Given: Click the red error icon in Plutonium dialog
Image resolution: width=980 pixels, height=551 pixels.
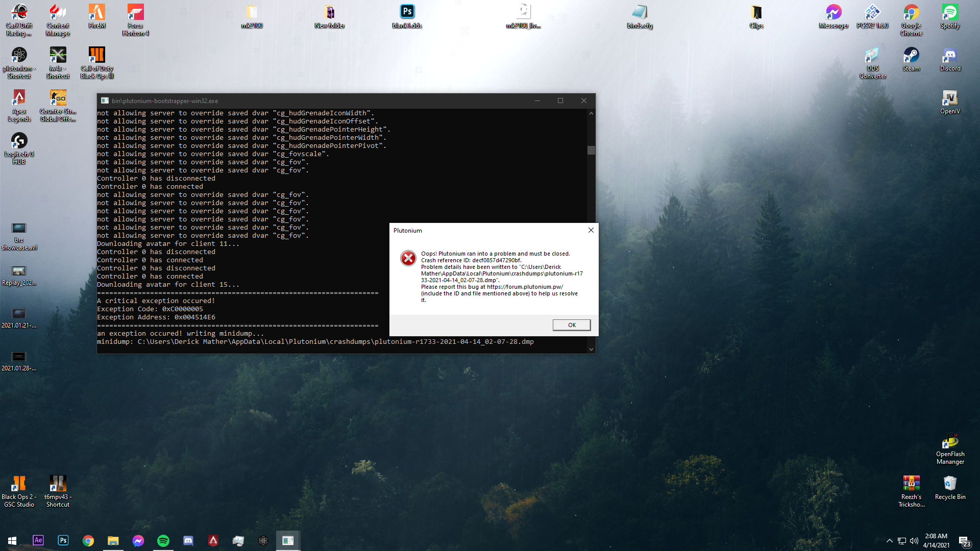Looking at the screenshot, I should pyautogui.click(x=408, y=258).
